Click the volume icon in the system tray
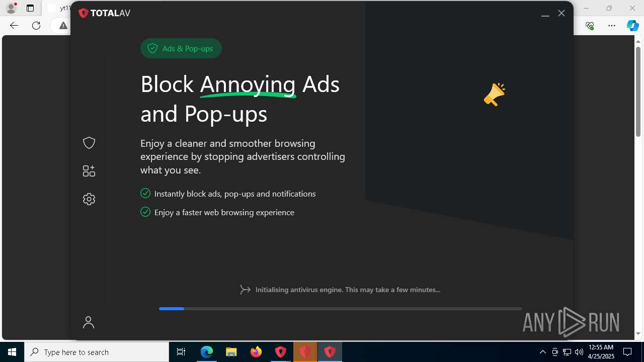 point(579,352)
